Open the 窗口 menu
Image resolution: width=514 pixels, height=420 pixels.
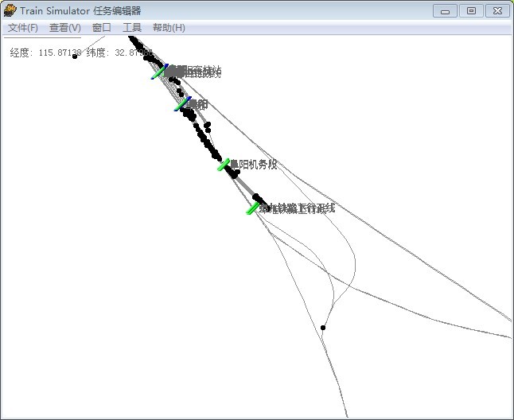(x=102, y=28)
